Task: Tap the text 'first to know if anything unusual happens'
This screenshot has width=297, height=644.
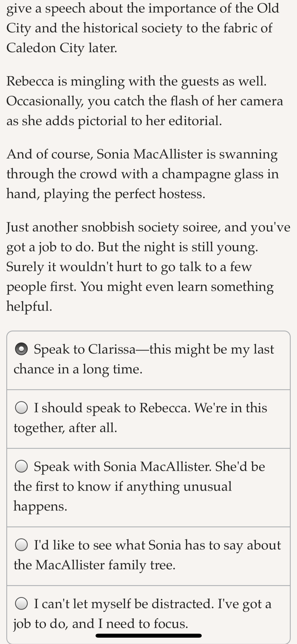Action: pos(123,496)
